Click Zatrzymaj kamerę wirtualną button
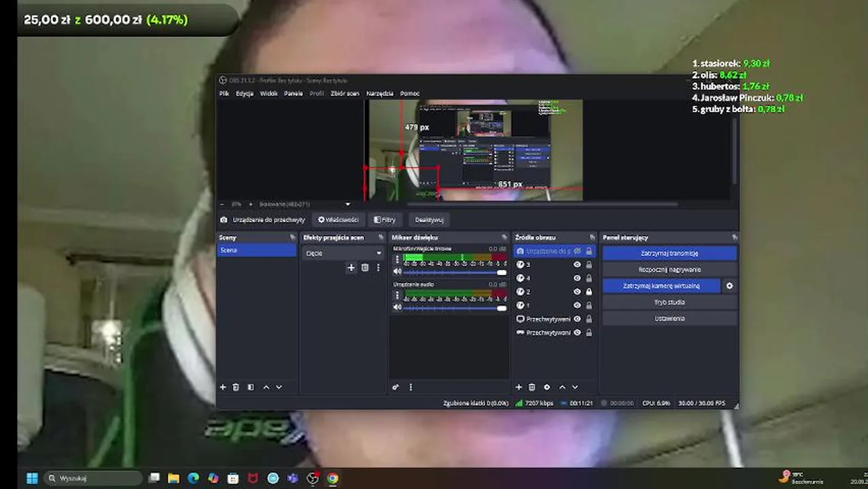The image size is (868, 489). pyautogui.click(x=661, y=286)
